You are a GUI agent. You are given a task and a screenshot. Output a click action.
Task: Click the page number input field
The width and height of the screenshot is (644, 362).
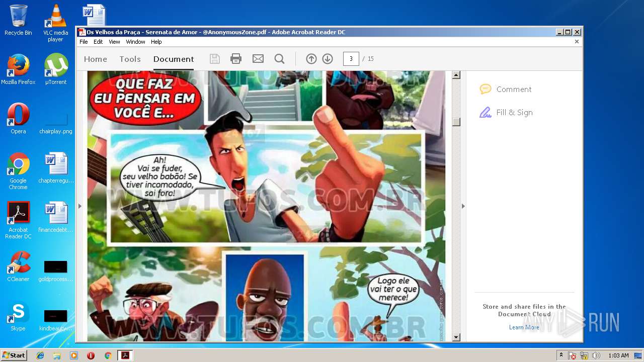click(351, 59)
